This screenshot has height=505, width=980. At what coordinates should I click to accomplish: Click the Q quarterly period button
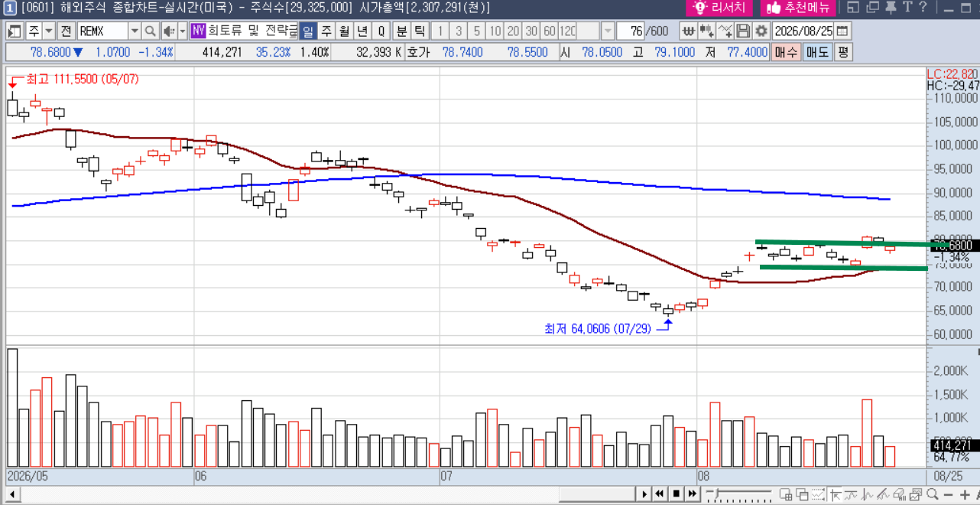tap(381, 31)
